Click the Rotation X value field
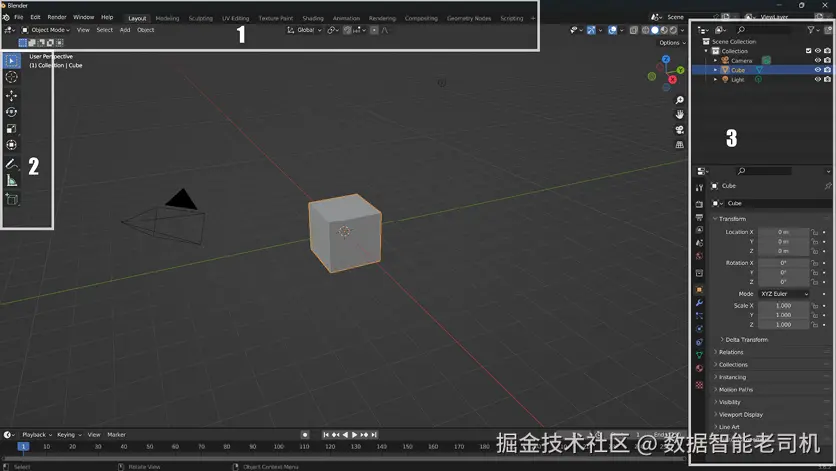Viewport: 836px width, 471px height. pos(783,263)
